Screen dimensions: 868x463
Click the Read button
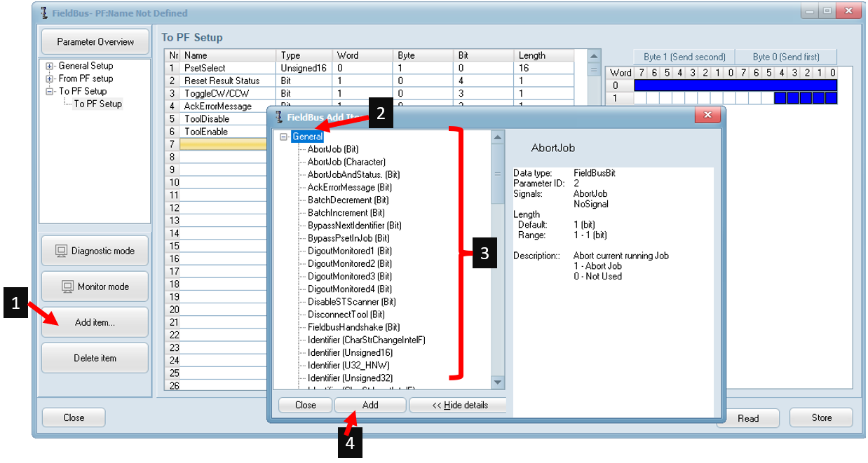click(748, 418)
